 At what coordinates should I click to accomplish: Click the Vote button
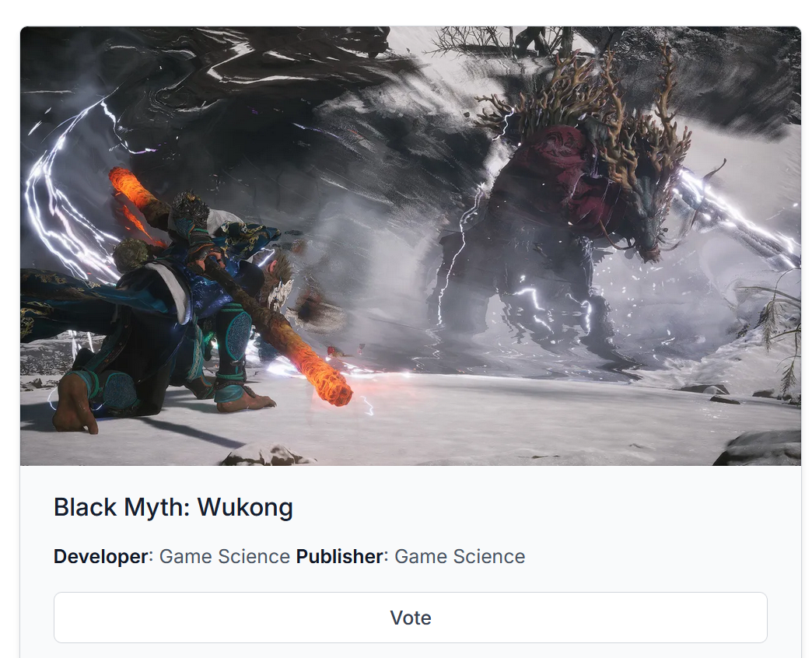point(410,617)
